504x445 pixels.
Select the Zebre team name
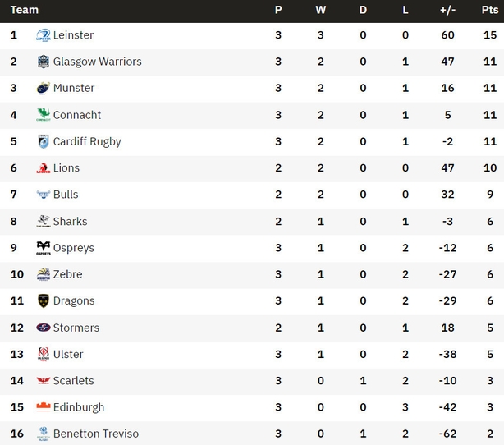(67, 274)
